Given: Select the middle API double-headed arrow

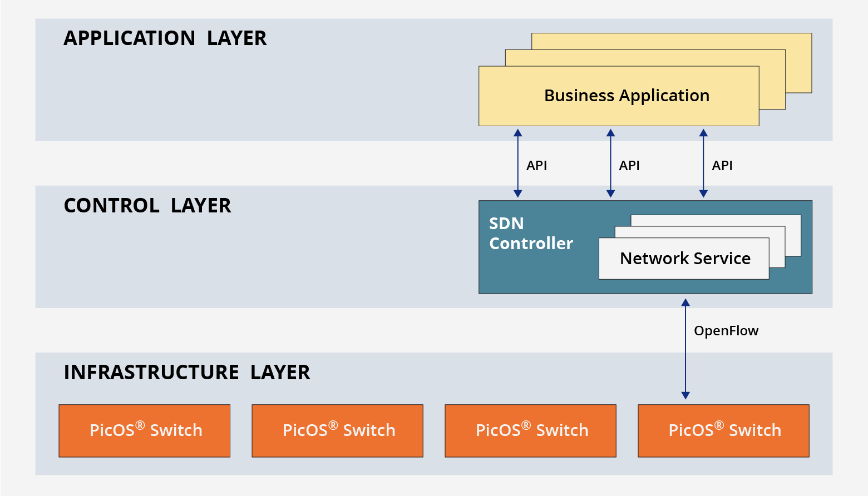Looking at the screenshot, I should point(610,163).
